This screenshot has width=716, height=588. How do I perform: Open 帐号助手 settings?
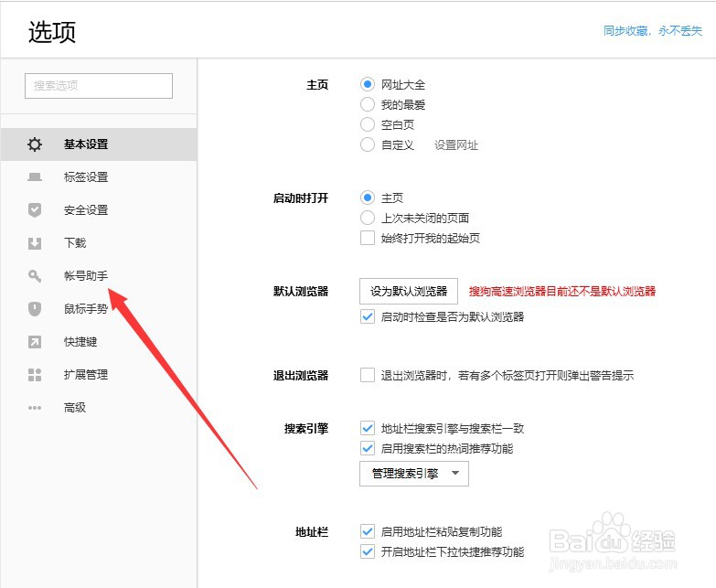99,276
